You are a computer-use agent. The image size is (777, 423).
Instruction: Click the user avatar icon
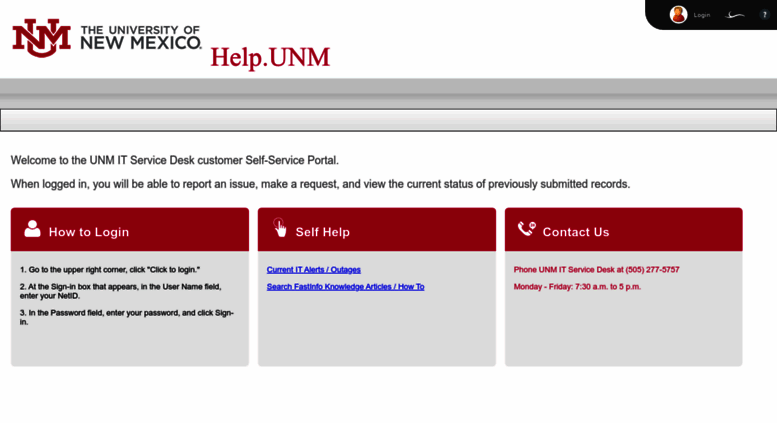(678, 15)
